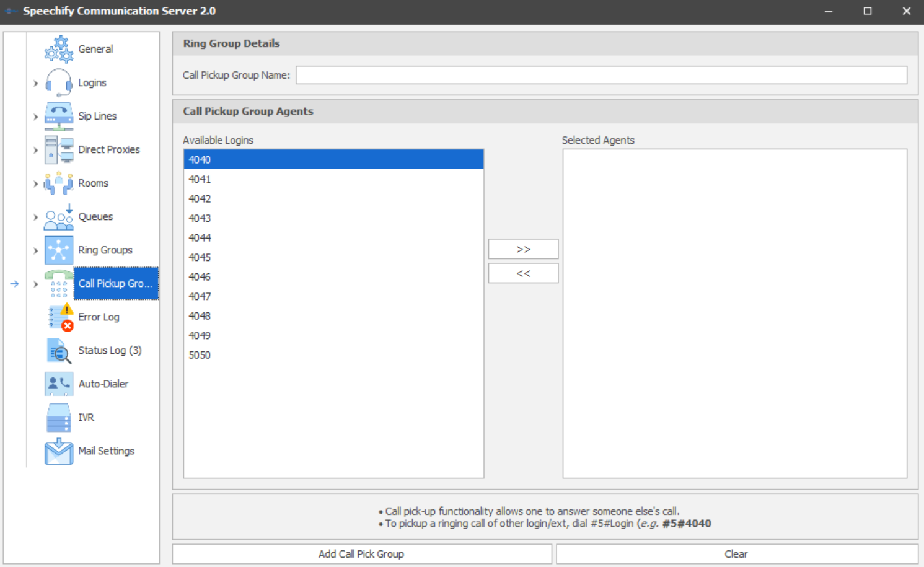Click the Auto-Dialer contact icon

[x=59, y=384]
